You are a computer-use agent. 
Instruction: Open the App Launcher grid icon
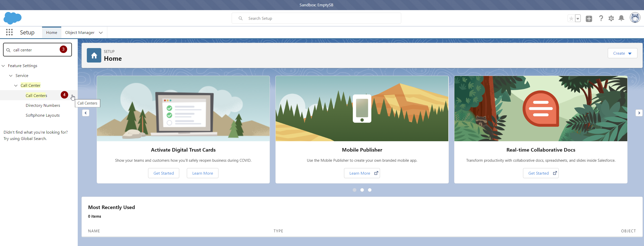9,32
